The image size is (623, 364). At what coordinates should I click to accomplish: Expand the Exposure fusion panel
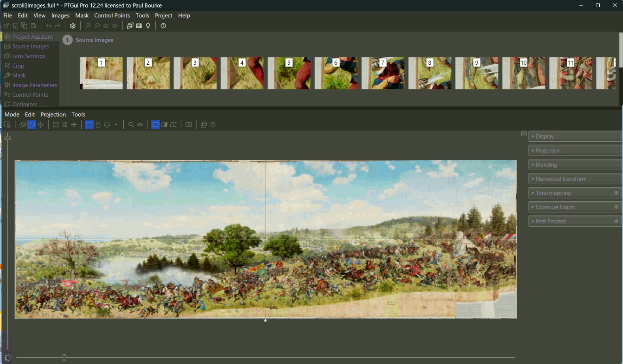coord(575,207)
